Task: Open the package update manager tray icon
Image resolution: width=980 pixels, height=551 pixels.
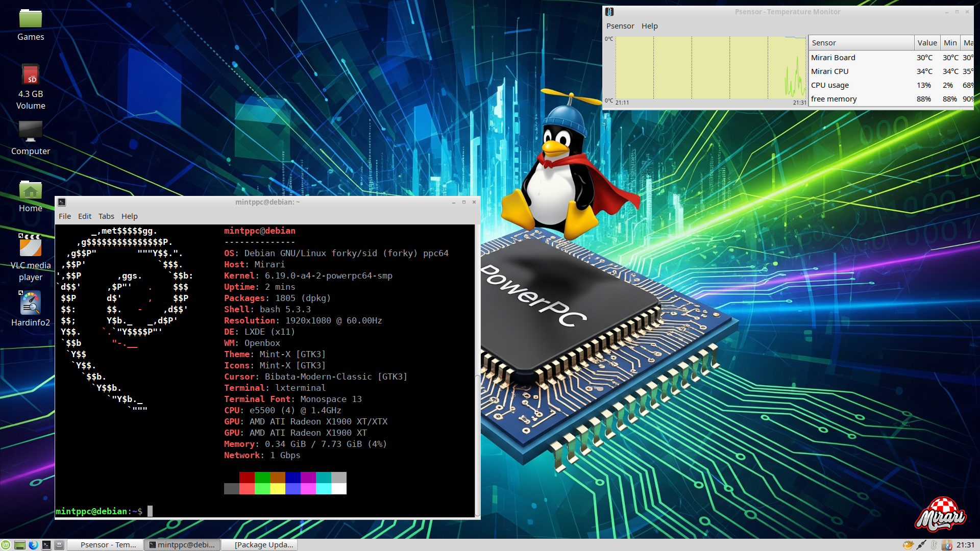Action: point(947,545)
